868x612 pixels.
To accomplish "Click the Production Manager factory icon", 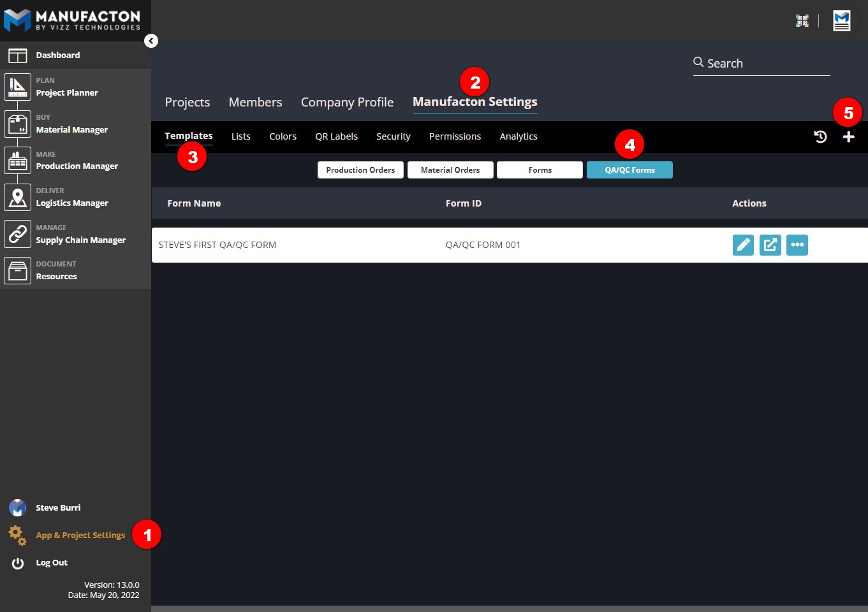I will [17, 161].
